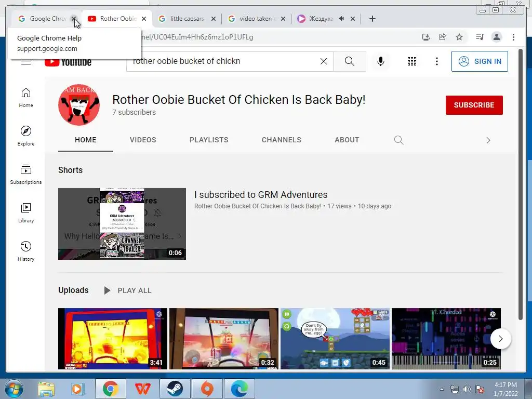Click the SIGN IN button
Viewport: 532px width, 399px height.
[x=480, y=61]
